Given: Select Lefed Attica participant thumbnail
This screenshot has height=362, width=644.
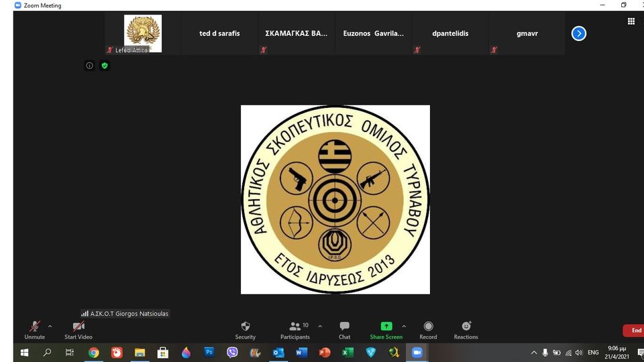Looking at the screenshot, I should tap(142, 34).
